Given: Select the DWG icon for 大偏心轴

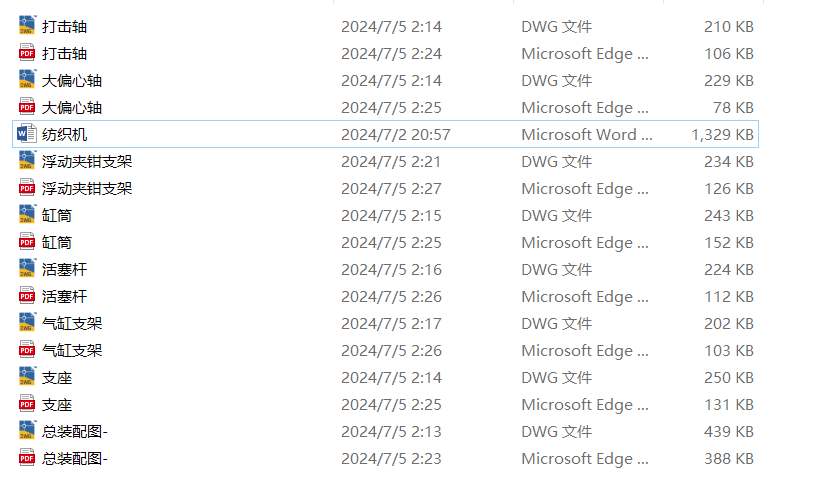Looking at the screenshot, I should (x=27, y=79).
